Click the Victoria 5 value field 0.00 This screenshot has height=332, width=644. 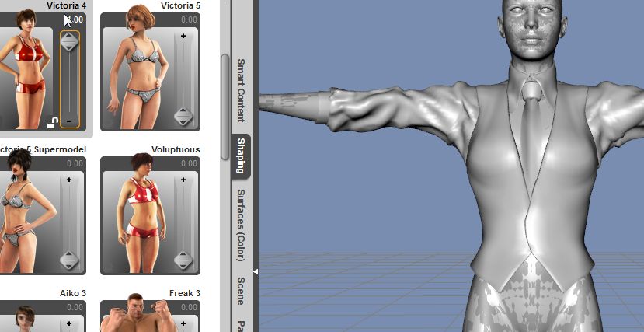click(x=189, y=19)
